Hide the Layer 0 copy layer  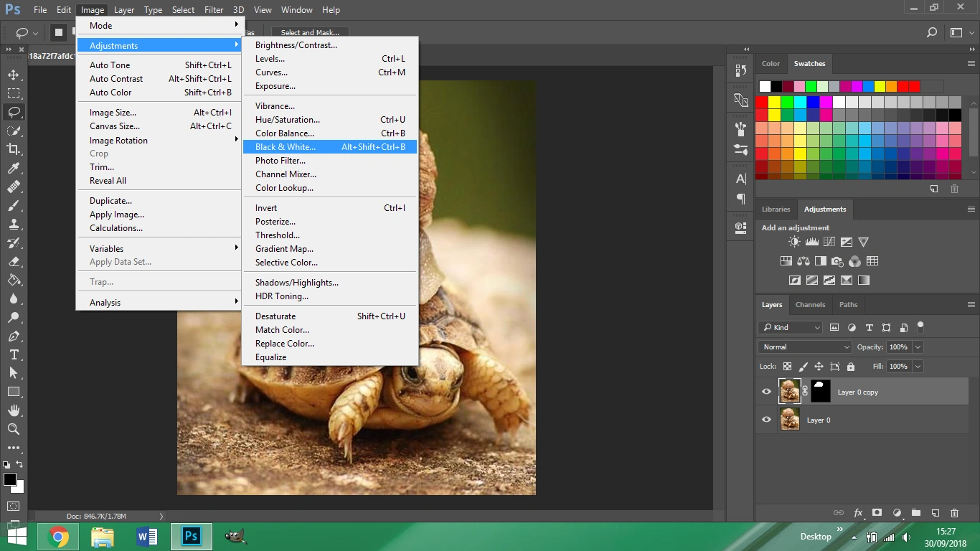click(x=766, y=392)
